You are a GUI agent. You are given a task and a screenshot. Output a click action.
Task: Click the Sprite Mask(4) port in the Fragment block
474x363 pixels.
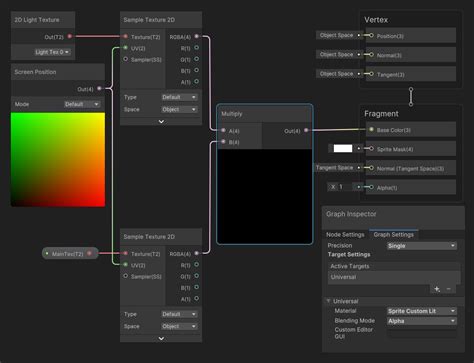tap(371, 149)
